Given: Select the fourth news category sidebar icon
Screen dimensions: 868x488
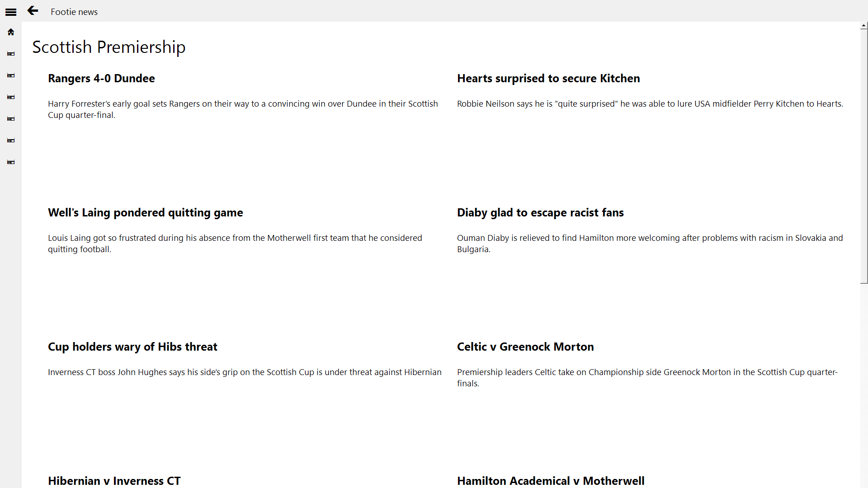Looking at the screenshot, I should pos(11,119).
